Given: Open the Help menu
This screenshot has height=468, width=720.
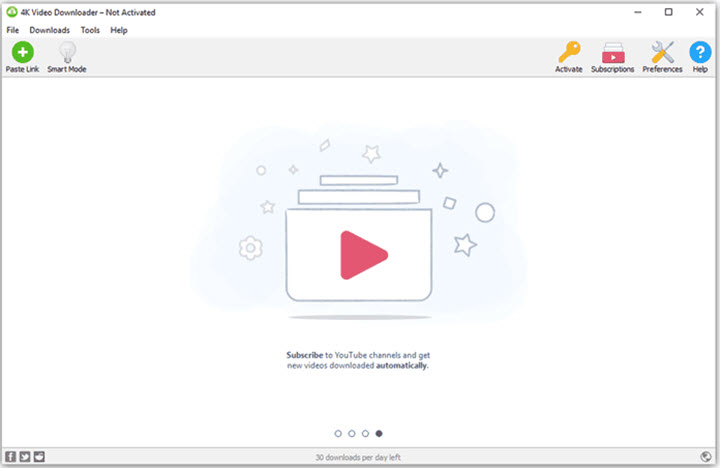Looking at the screenshot, I should (118, 30).
